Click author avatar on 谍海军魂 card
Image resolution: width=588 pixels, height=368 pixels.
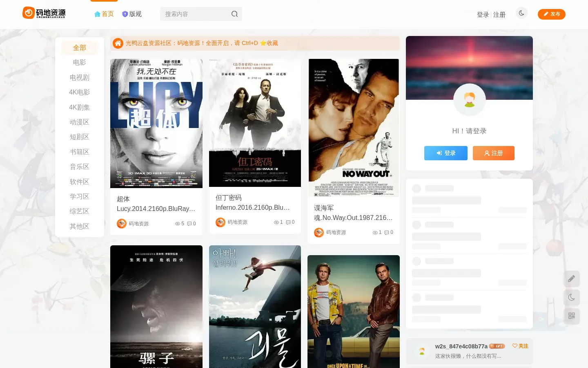319,233
